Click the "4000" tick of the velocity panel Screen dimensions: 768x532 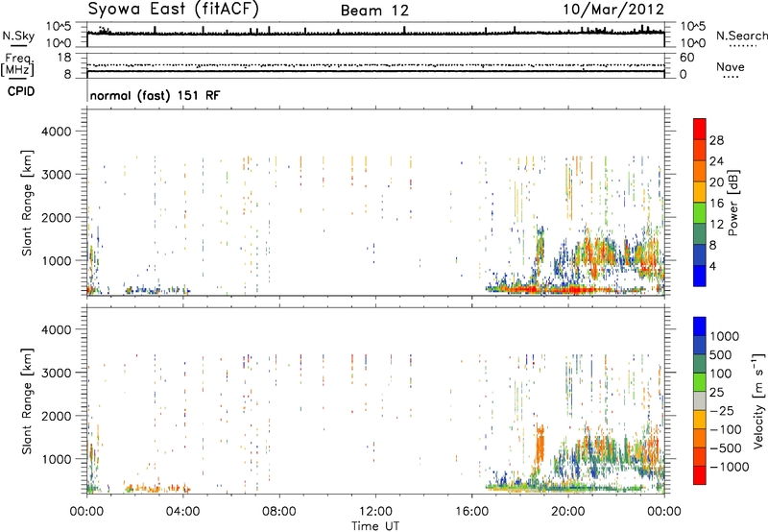coord(56,329)
